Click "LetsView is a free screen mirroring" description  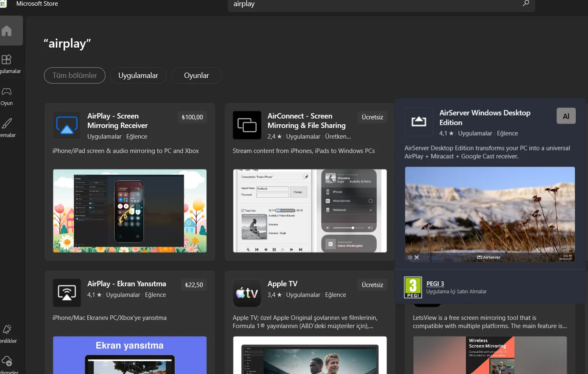click(490, 322)
